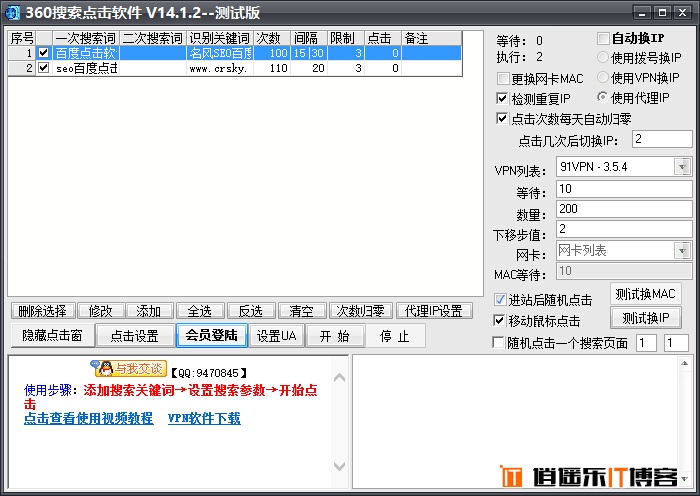Click 序号 column header
This screenshot has width=700, height=496.
pos(22,38)
